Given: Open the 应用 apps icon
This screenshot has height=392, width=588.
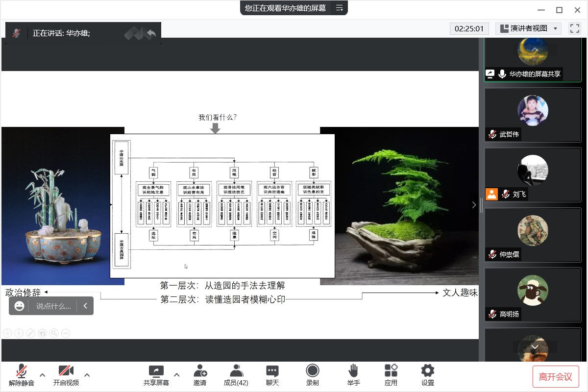Looking at the screenshot, I should pyautogui.click(x=391, y=375).
